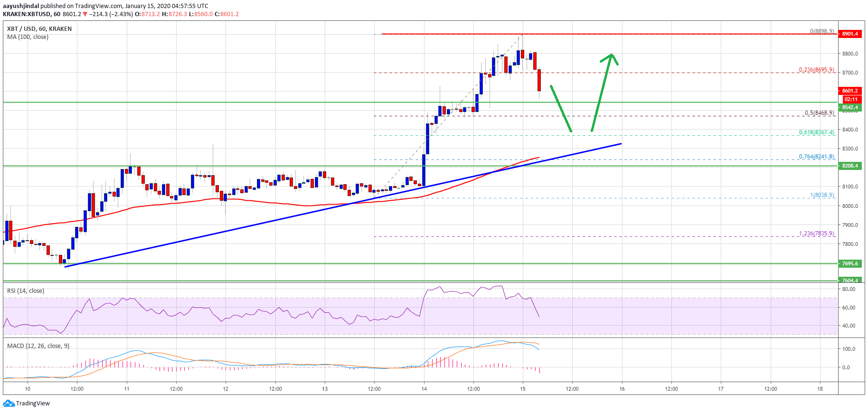The height and width of the screenshot is (412, 868).
Task: Click the 0.5(8468.9) Fibonacci level label
Action: click(819, 113)
